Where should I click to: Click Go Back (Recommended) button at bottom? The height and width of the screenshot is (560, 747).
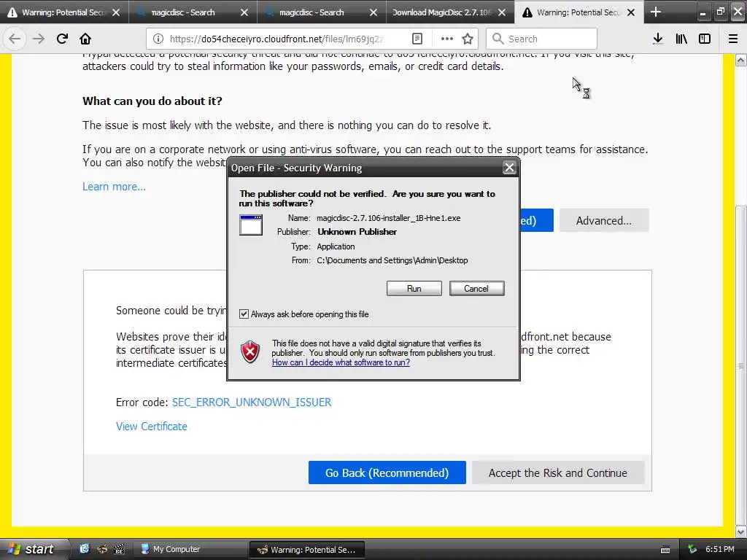coord(387,472)
